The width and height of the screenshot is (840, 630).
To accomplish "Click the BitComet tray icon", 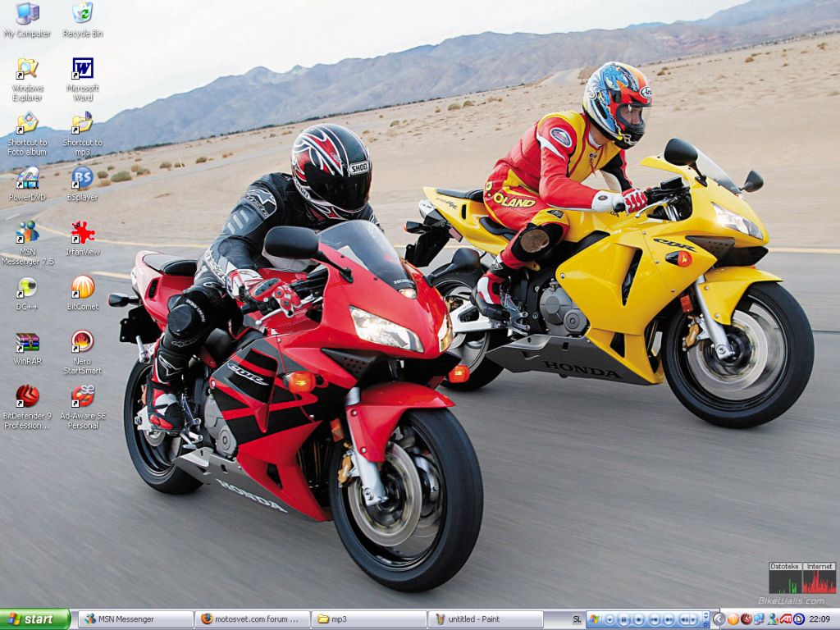I will tap(733, 619).
